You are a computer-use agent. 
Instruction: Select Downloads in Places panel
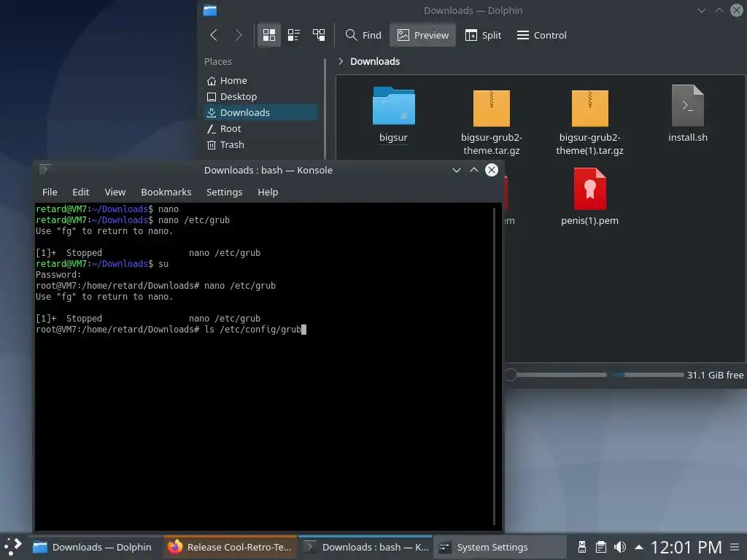[261, 112]
